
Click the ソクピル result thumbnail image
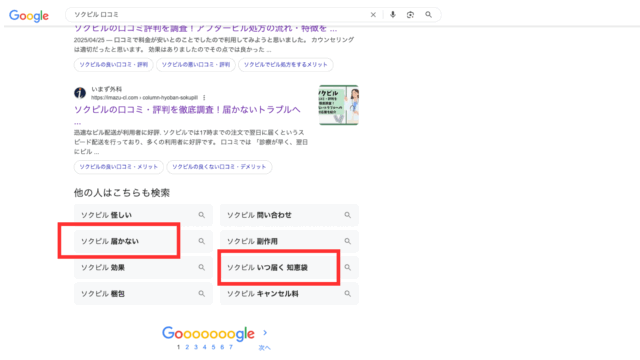tap(339, 105)
